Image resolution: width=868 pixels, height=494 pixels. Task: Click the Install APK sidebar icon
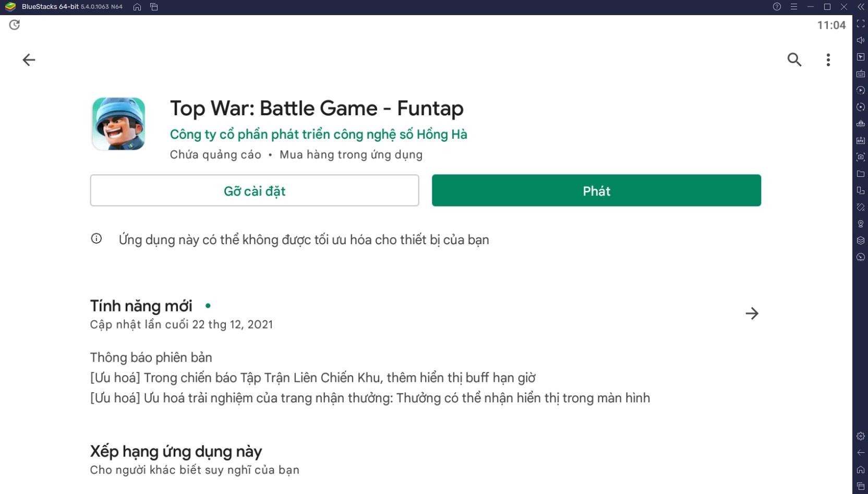coord(861,140)
